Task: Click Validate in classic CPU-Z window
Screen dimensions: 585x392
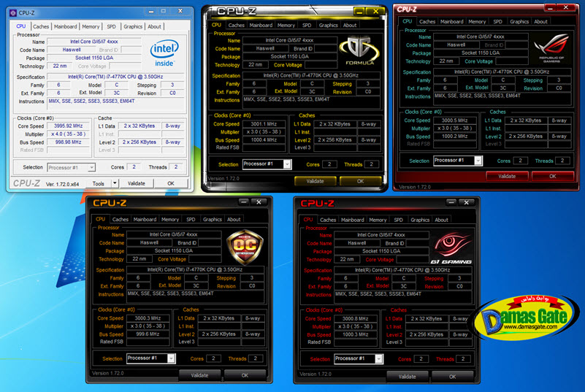Action: pyautogui.click(x=136, y=183)
